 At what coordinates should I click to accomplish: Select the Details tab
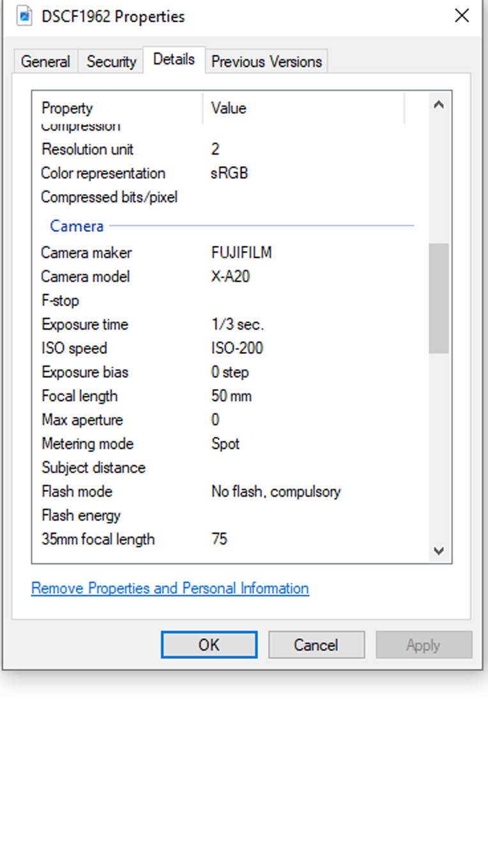tap(174, 59)
